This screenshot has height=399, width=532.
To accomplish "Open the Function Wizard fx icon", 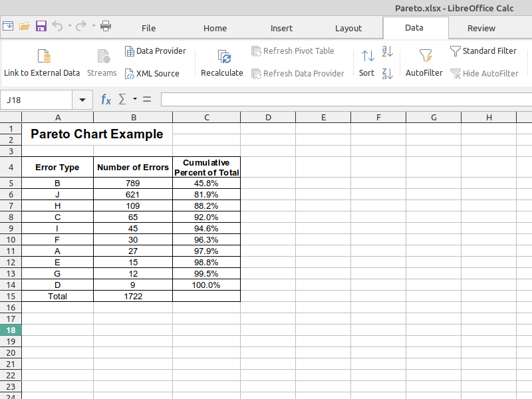I will pos(106,100).
